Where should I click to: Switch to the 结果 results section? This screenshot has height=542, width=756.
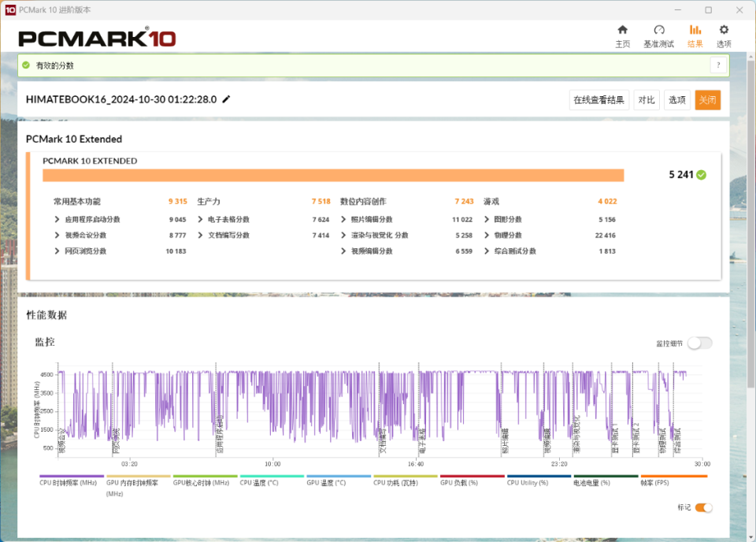click(x=695, y=37)
